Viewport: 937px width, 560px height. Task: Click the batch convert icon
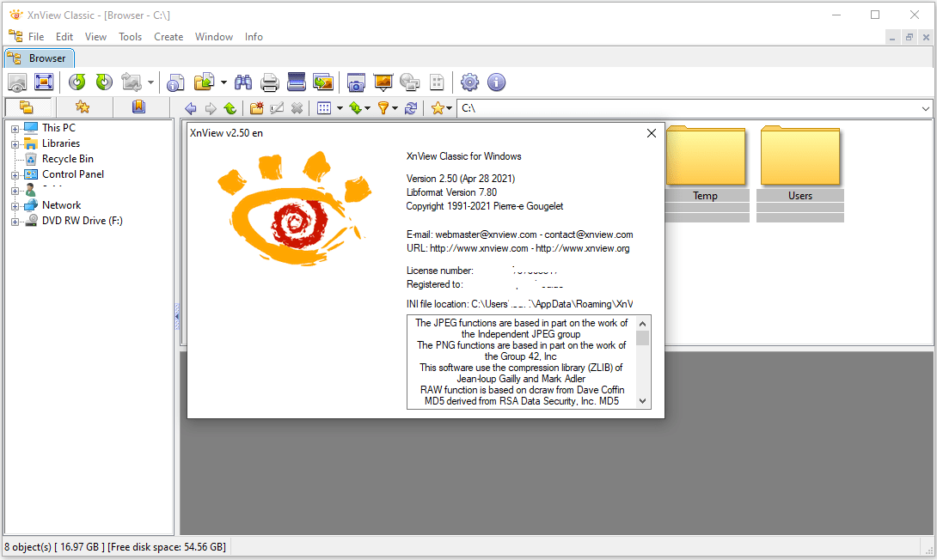point(205,82)
